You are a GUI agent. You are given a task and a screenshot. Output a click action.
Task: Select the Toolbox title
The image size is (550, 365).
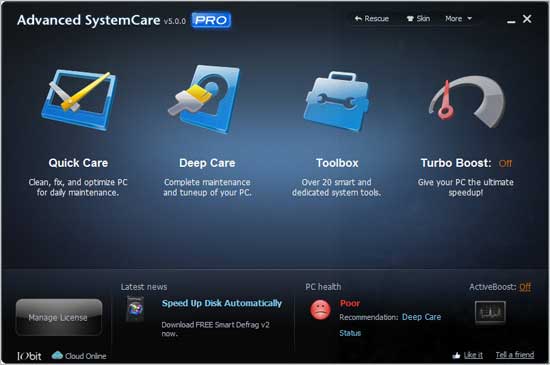coord(337,163)
